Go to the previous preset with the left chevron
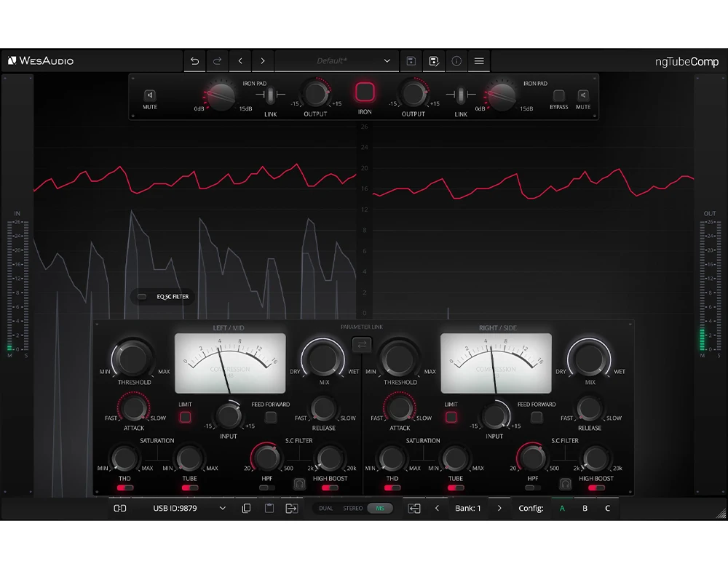The height and width of the screenshot is (569, 728). [240, 61]
